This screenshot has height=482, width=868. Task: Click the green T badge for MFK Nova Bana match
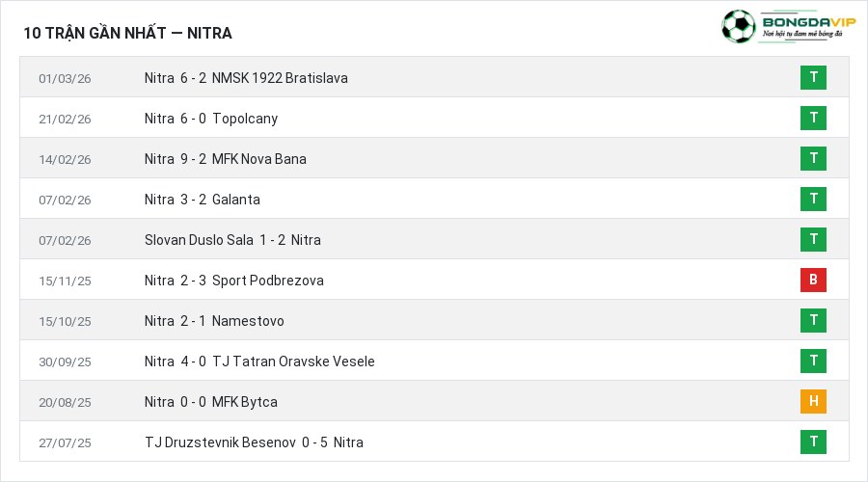813,158
